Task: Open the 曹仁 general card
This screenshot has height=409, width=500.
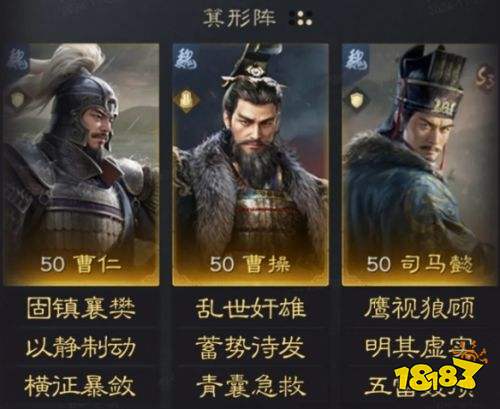Action: 81,164
